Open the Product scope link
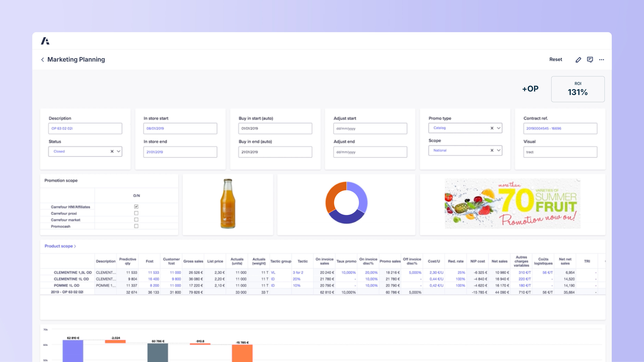 pos(60,246)
